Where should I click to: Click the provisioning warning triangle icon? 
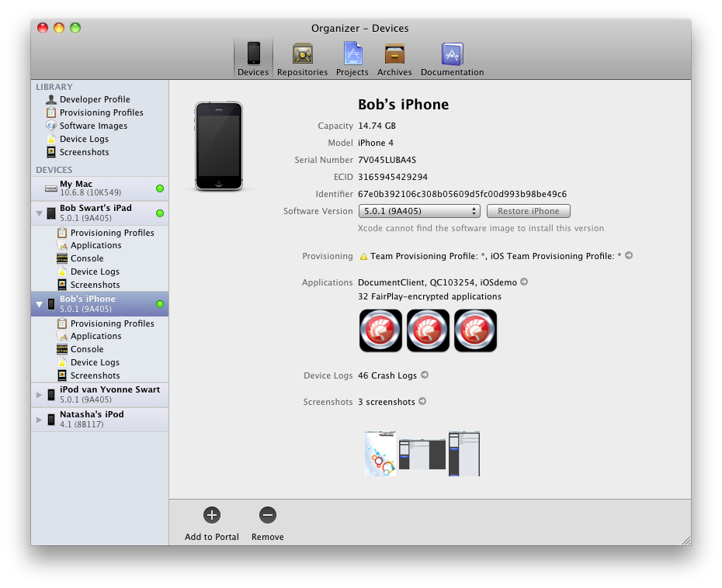click(363, 256)
